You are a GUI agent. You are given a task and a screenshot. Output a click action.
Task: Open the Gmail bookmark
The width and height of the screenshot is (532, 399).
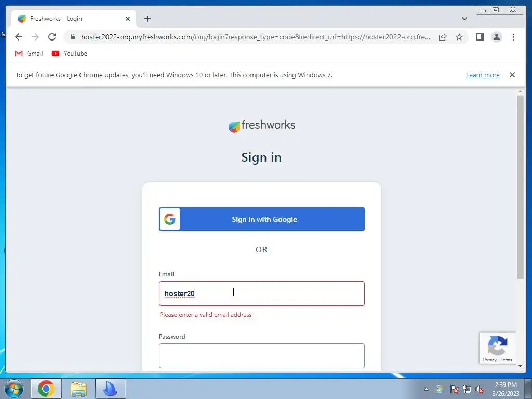coord(29,54)
